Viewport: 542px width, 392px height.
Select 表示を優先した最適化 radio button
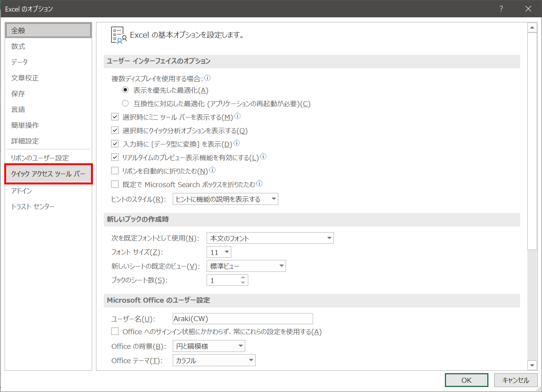125,90
